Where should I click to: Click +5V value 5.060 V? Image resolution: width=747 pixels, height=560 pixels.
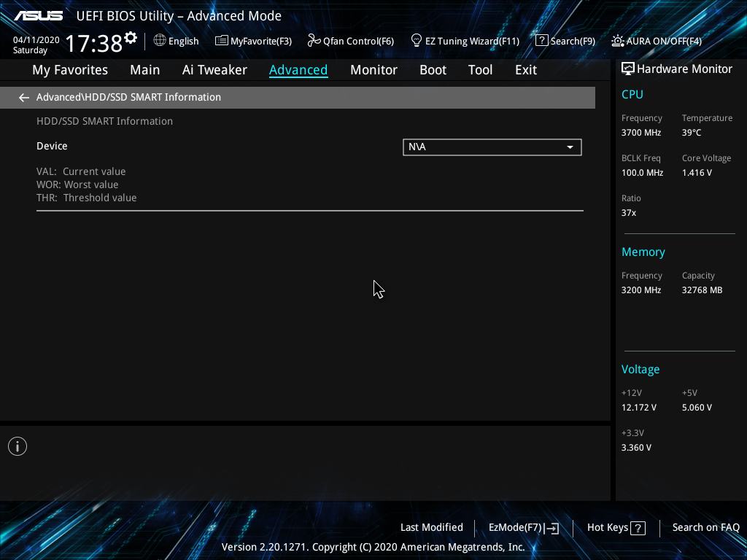[697, 408]
